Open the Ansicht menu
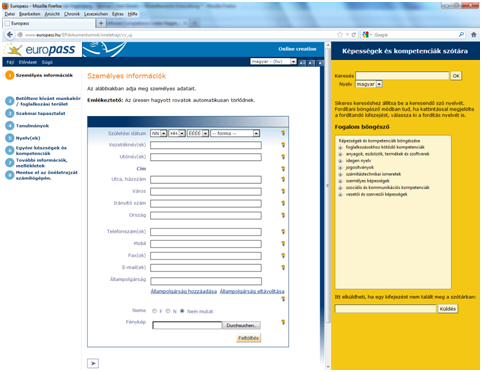This screenshot has height=372, width=482. click(52, 14)
